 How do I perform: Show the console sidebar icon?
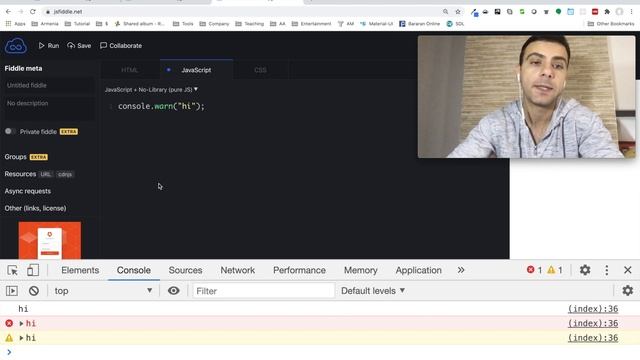point(11,291)
